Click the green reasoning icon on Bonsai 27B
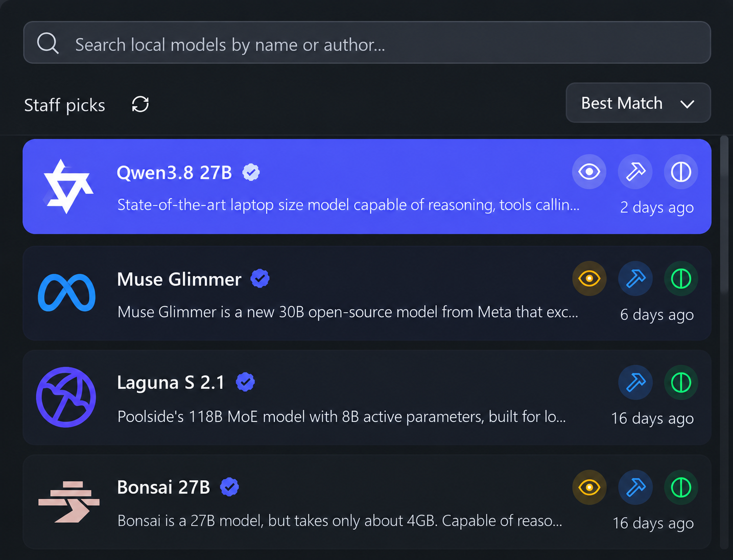Viewport: 733px width, 560px height. [681, 487]
